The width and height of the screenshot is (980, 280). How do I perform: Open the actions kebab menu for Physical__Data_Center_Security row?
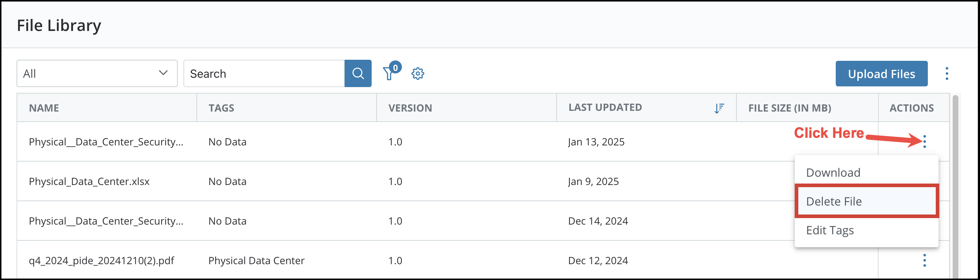pos(925,141)
